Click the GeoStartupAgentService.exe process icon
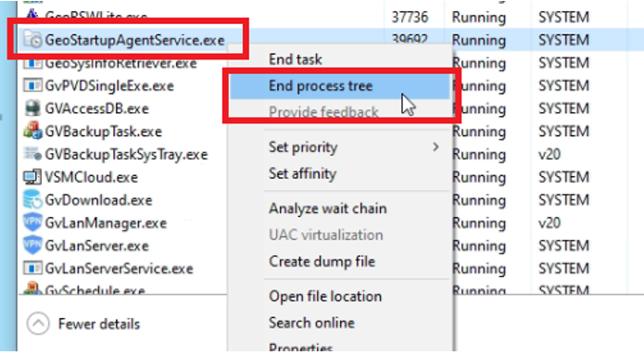Screen dimensions: 644x355 pyautogui.click(x=32, y=40)
